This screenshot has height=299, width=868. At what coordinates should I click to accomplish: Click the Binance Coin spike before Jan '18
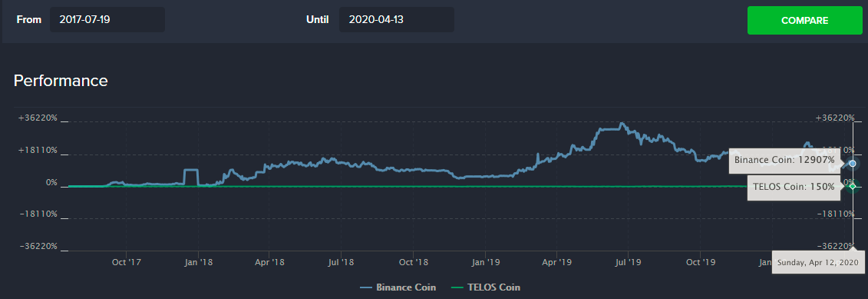[191, 170]
